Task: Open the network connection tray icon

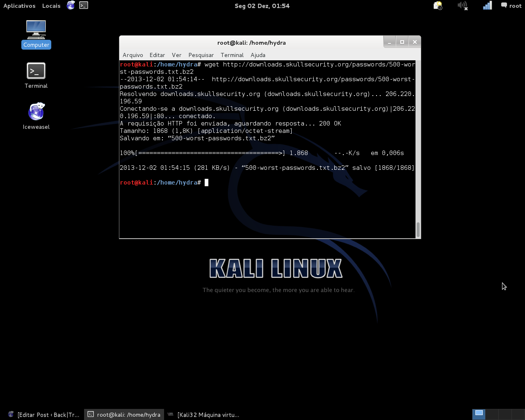Action: (x=487, y=5)
